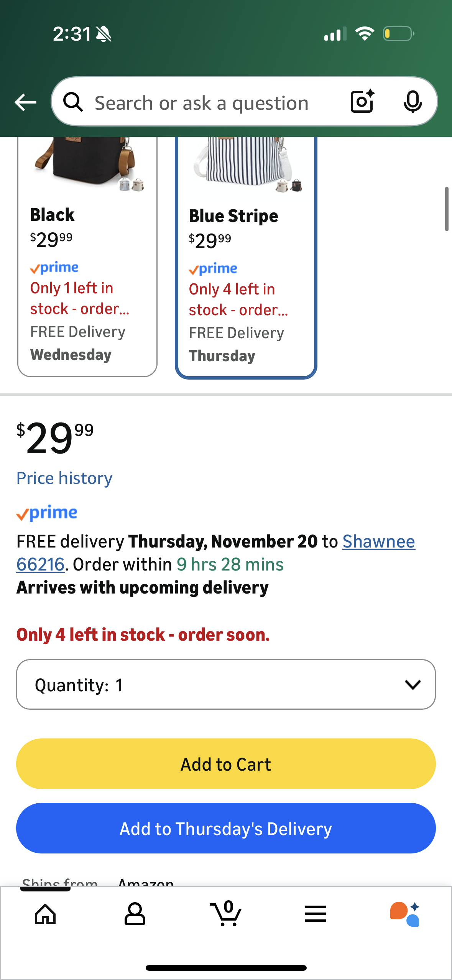Screen dimensions: 452x980
Task: Tap the microphone voice search icon
Action: point(413,102)
